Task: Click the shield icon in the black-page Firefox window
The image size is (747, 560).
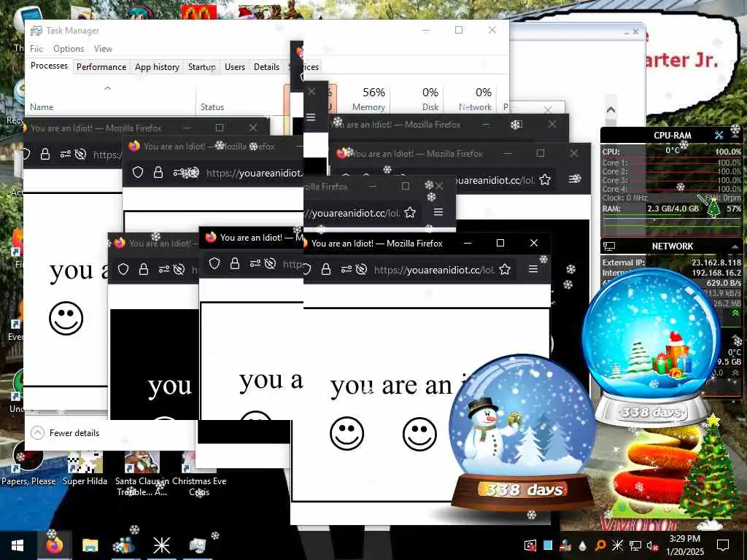Action: [x=123, y=270]
